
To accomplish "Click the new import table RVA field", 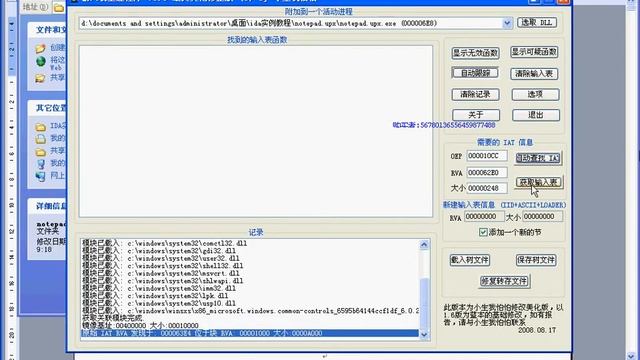I will (x=484, y=216).
